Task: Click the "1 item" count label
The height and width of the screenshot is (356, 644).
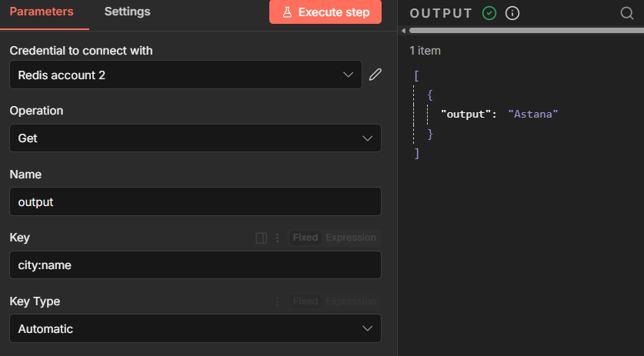Action: [x=425, y=51]
